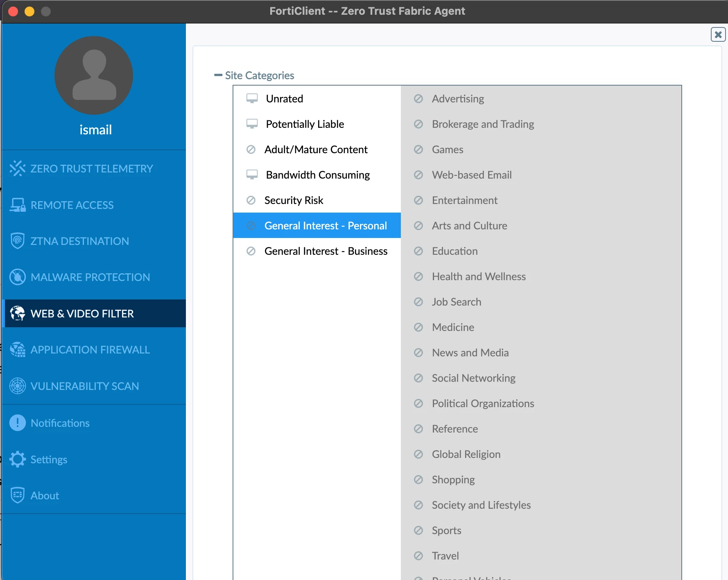Open the Settings page
The height and width of the screenshot is (580, 728).
click(94, 459)
